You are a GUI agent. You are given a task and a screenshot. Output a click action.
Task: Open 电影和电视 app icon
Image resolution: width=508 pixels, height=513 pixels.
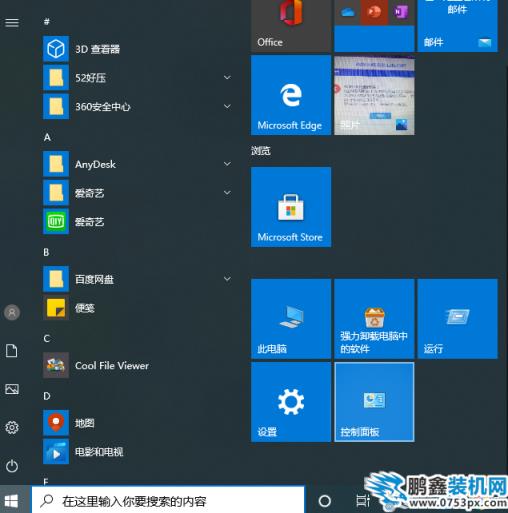56,451
